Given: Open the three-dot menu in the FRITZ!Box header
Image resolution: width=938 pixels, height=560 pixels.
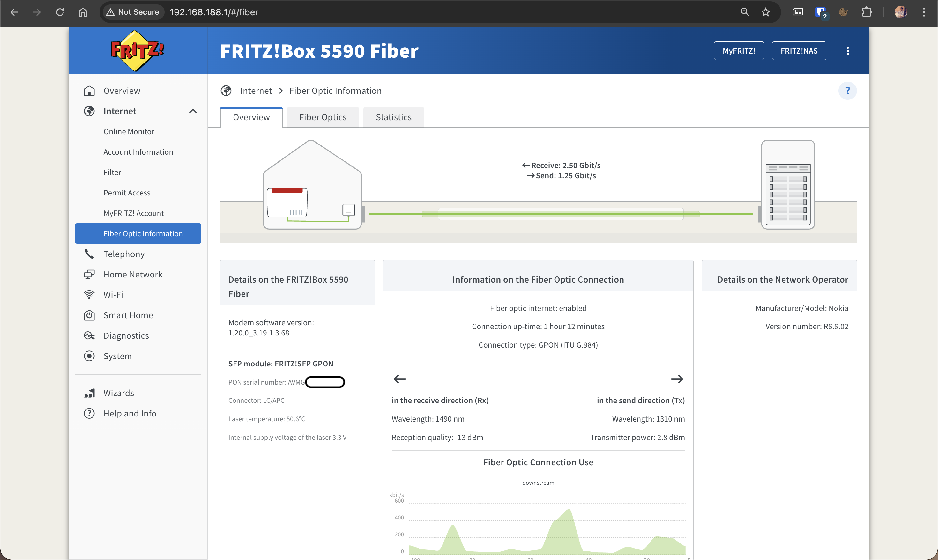Looking at the screenshot, I should tap(847, 51).
